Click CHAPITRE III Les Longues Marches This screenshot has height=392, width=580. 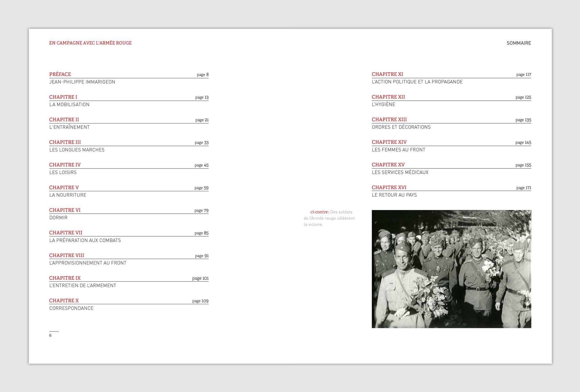pyautogui.click(x=65, y=142)
